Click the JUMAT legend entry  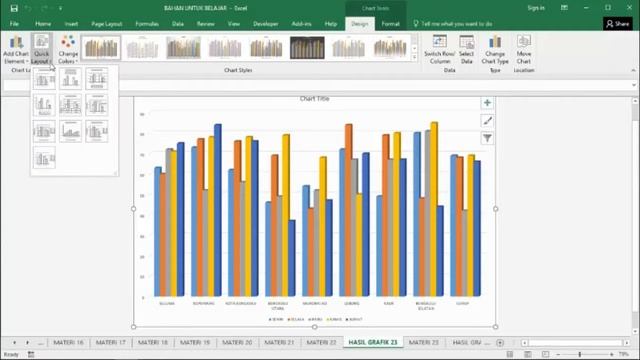click(x=354, y=319)
